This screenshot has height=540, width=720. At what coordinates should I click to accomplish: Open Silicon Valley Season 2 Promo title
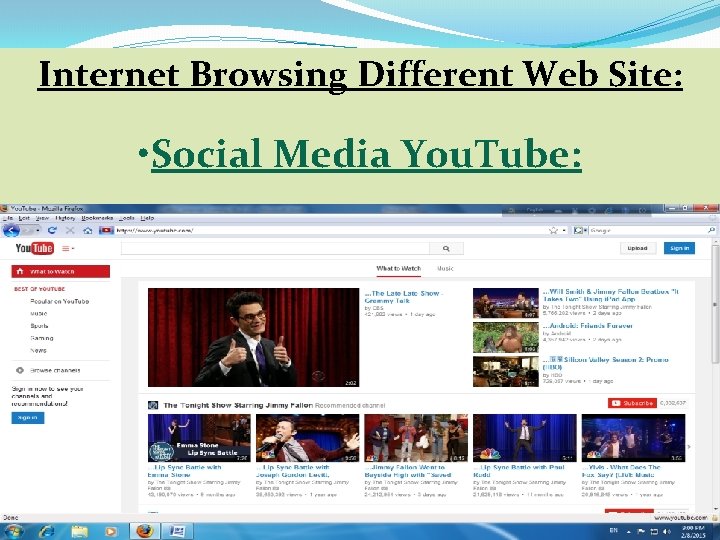coord(605,363)
